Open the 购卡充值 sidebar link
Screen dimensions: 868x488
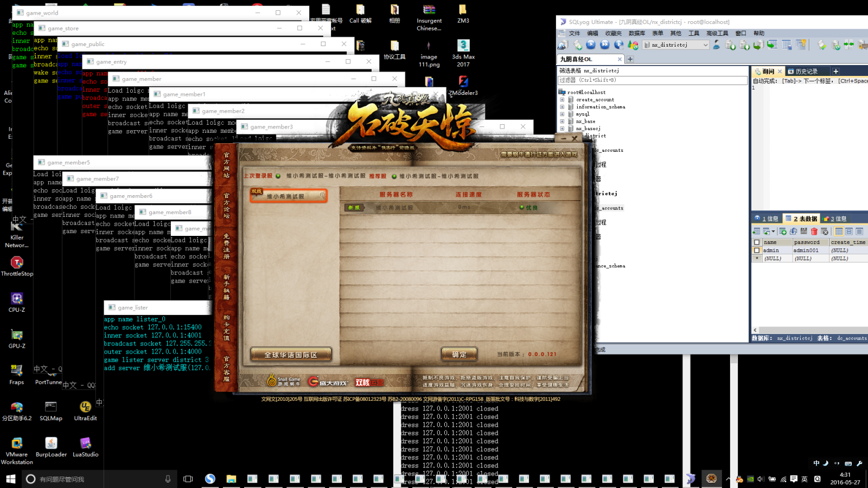click(x=226, y=327)
